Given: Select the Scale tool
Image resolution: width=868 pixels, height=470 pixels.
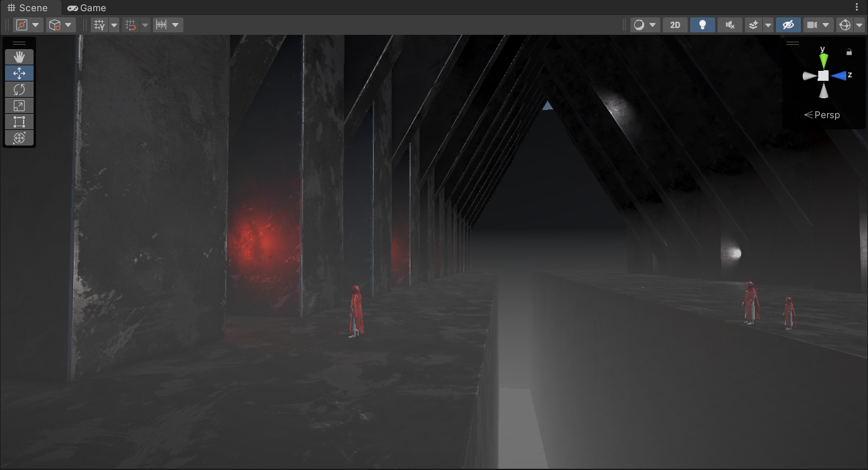Looking at the screenshot, I should [19, 106].
